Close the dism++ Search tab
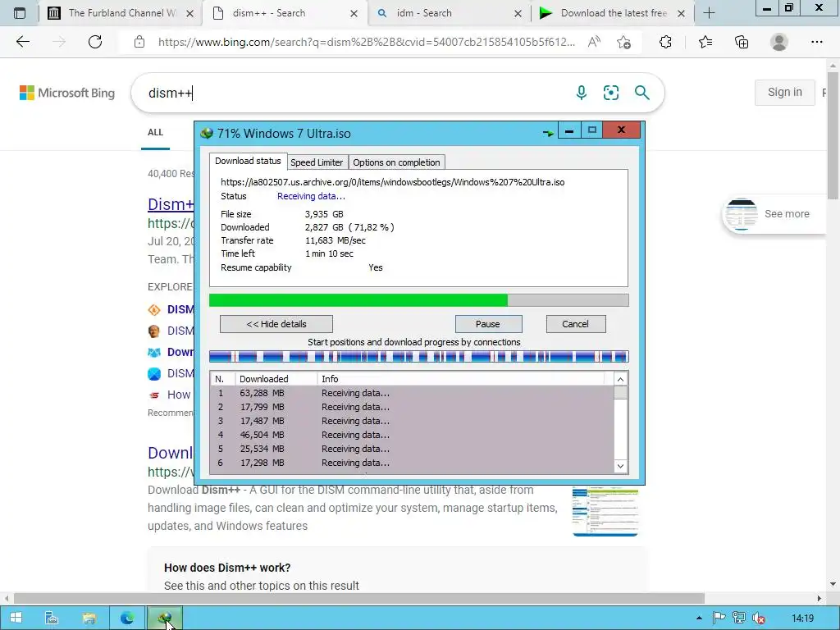 click(354, 13)
